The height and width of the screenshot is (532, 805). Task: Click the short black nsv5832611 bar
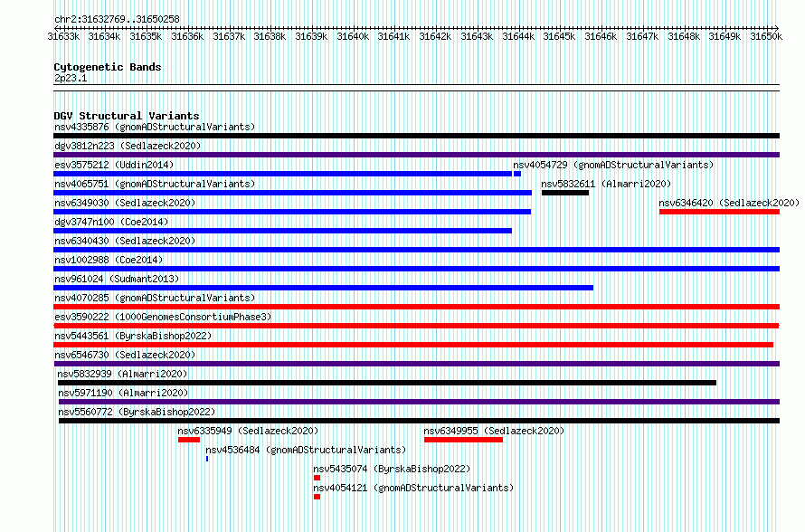coord(565,193)
